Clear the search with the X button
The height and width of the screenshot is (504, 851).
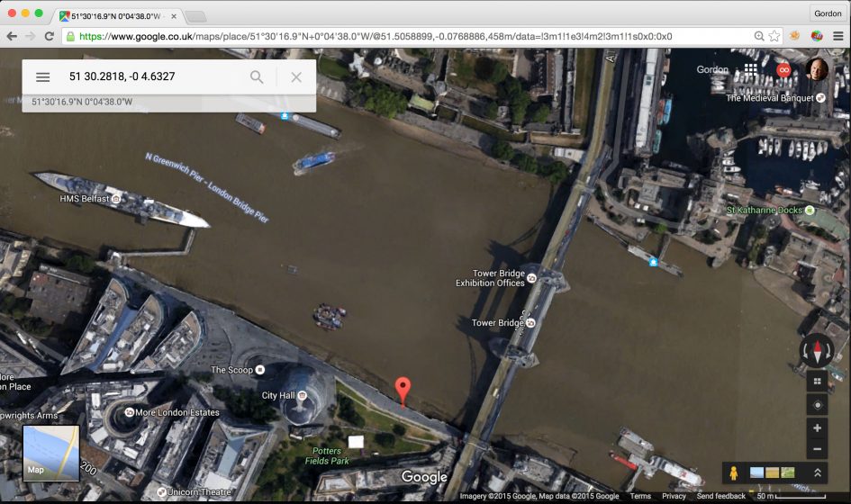tap(296, 77)
